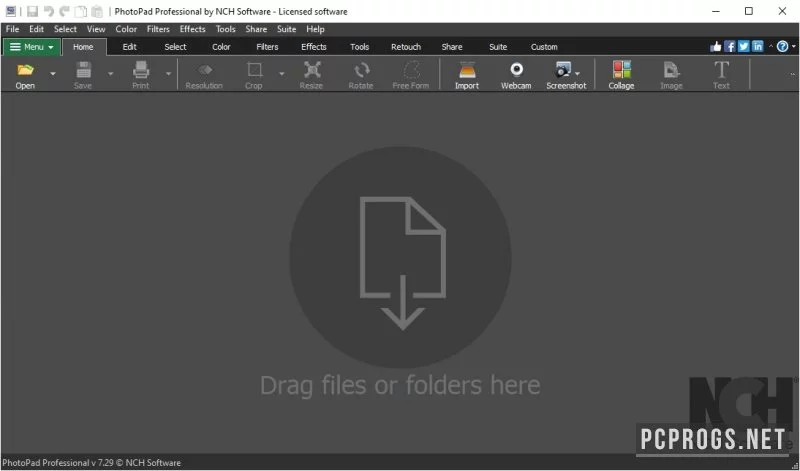This screenshot has width=800, height=471.
Task: Expand the Print dropdown arrow
Action: click(x=168, y=74)
